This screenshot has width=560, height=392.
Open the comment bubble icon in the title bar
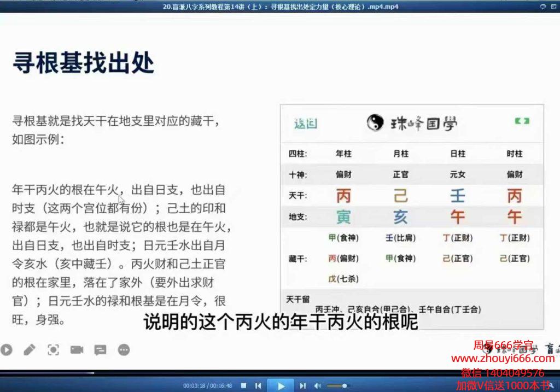(x=542, y=7)
